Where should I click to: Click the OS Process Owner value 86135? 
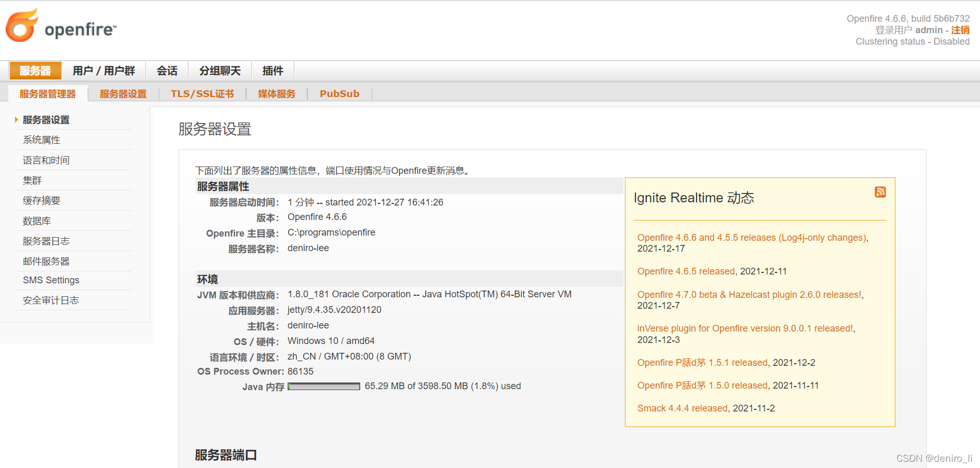301,371
